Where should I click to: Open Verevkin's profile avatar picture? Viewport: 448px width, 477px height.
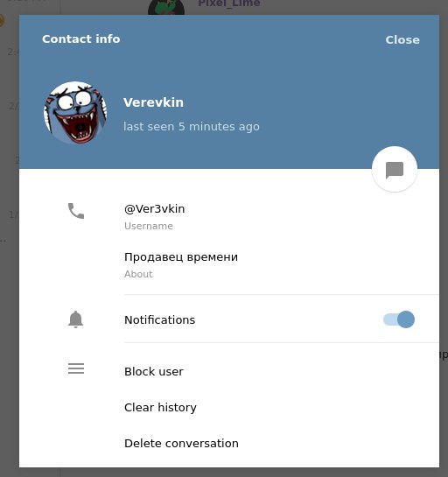(x=75, y=113)
